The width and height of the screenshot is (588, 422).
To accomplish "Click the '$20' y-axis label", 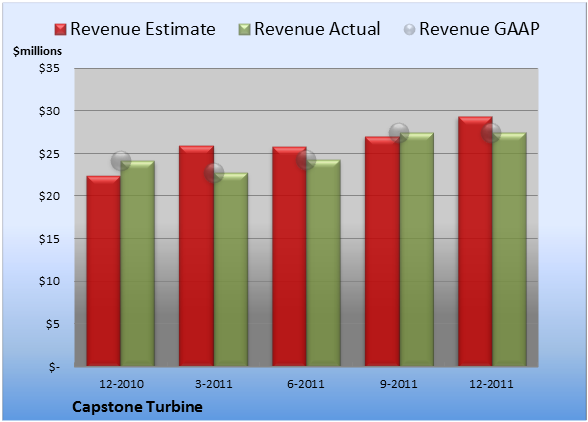I will click(49, 196).
